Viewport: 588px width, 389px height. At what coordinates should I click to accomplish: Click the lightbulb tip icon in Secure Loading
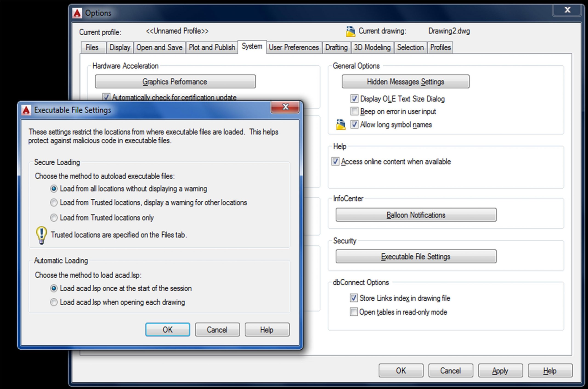click(x=42, y=235)
